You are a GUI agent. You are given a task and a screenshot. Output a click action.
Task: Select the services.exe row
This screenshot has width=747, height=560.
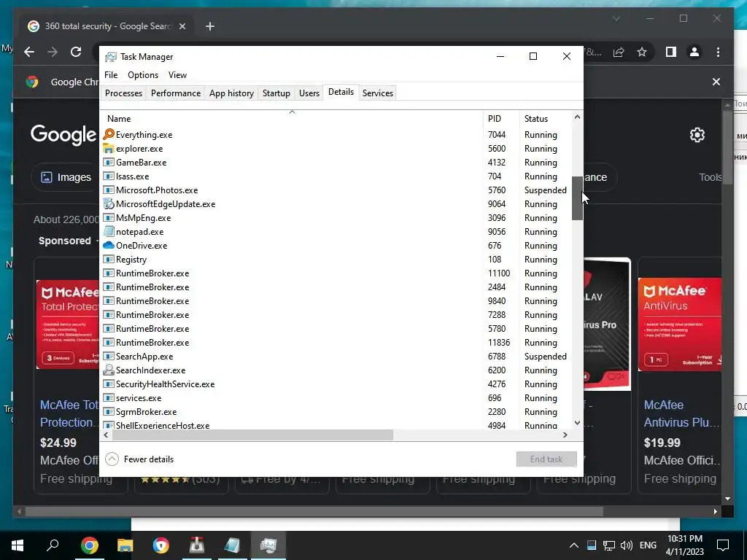(x=336, y=397)
